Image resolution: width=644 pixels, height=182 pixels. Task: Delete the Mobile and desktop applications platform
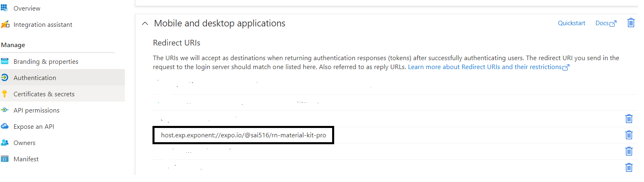coord(631,23)
